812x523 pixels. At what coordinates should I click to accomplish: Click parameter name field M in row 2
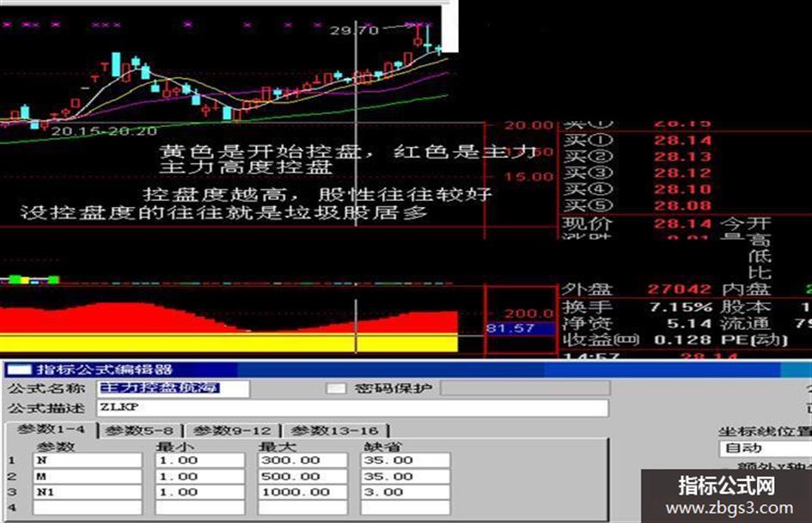[x=88, y=477]
